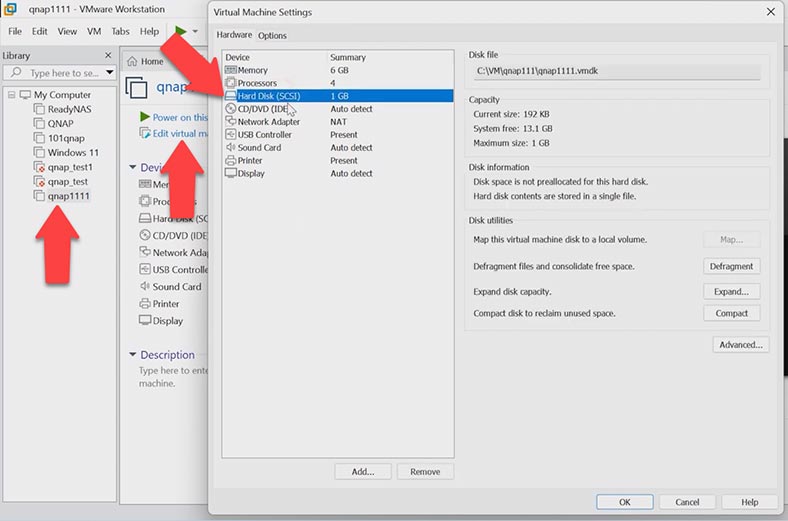Image resolution: width=788 pixels, height=521 pixels.
Task: Click the 101qnap VM icon in Library
Action: [x=39, y=138]
